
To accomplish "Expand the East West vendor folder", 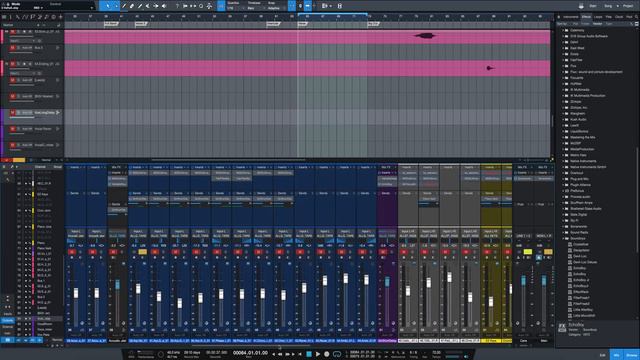I will click(x=563, y=48).
